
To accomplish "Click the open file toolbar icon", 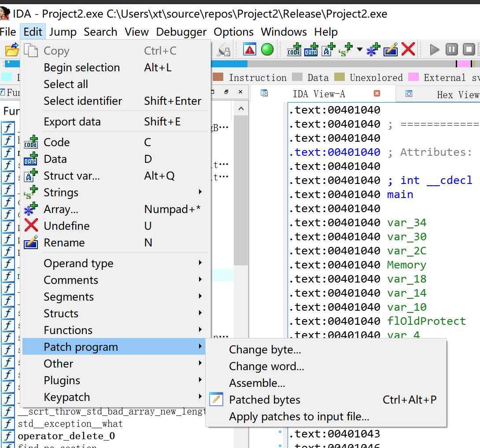I will click(x=11, y=50).
